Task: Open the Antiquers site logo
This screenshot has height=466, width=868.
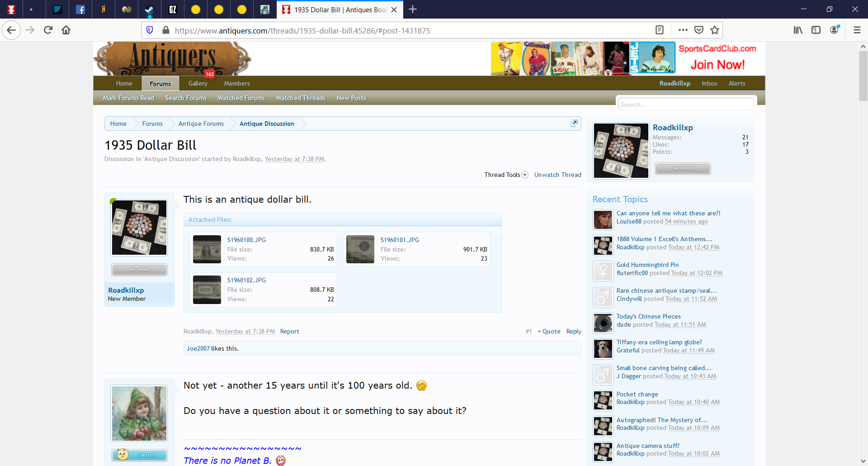Action: 172,59
